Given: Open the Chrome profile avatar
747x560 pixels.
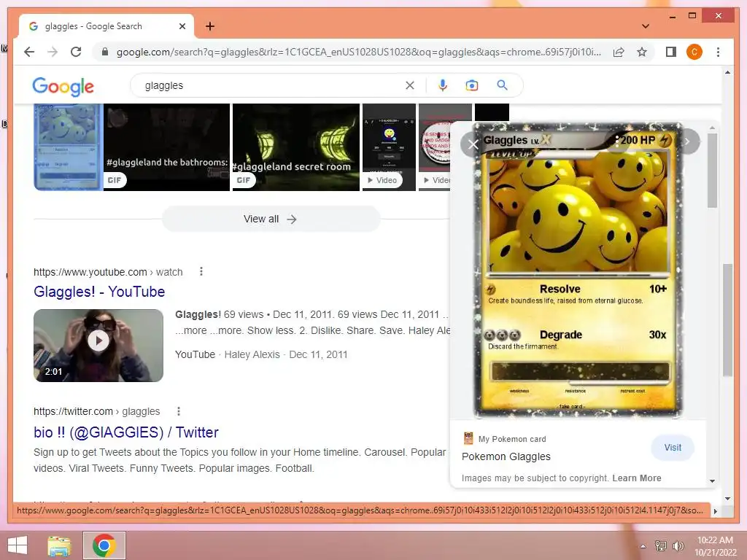Looking at the screenshot, I should (694, 52).
